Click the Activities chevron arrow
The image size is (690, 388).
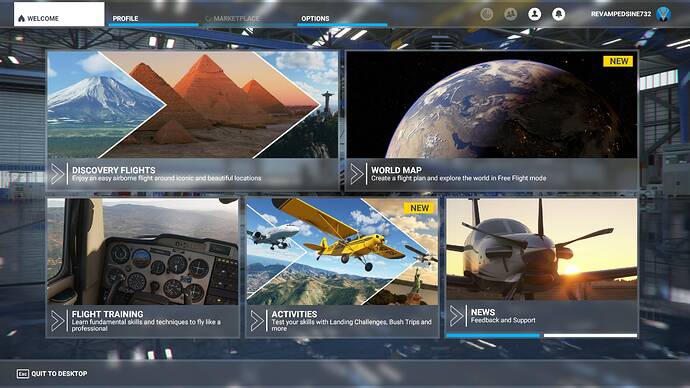tap(257, 321)
